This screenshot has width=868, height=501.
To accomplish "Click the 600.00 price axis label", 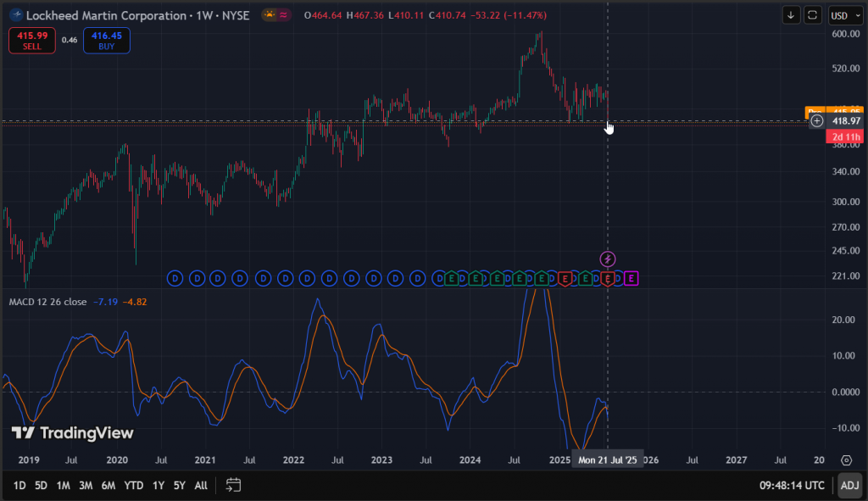I will (x=846, y=34).
